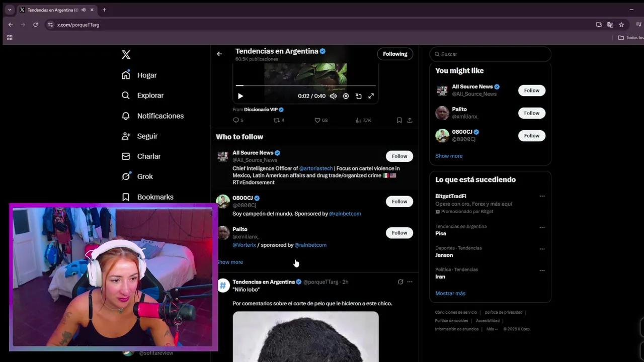Toggle picture-in-picture on the video

point(358,96)
